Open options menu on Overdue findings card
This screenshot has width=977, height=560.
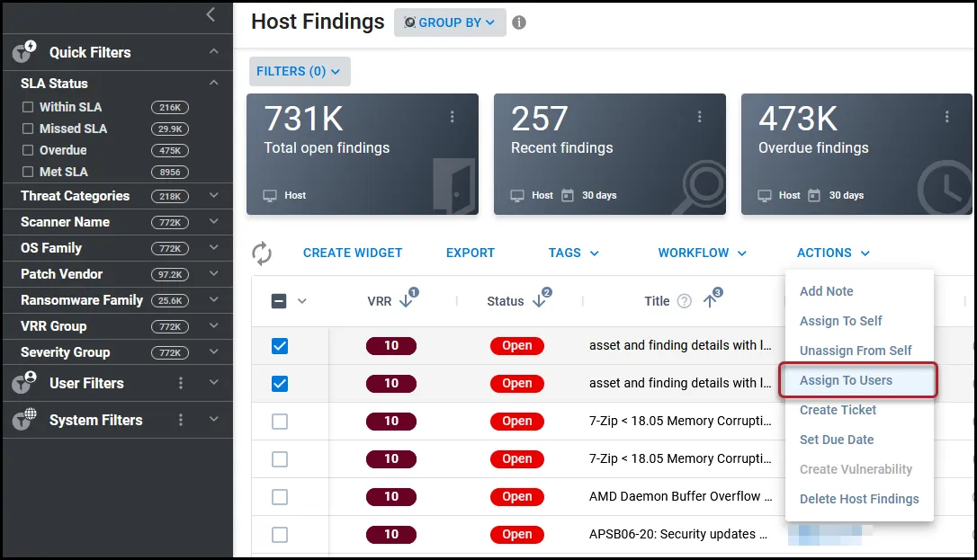coord(947,116)
